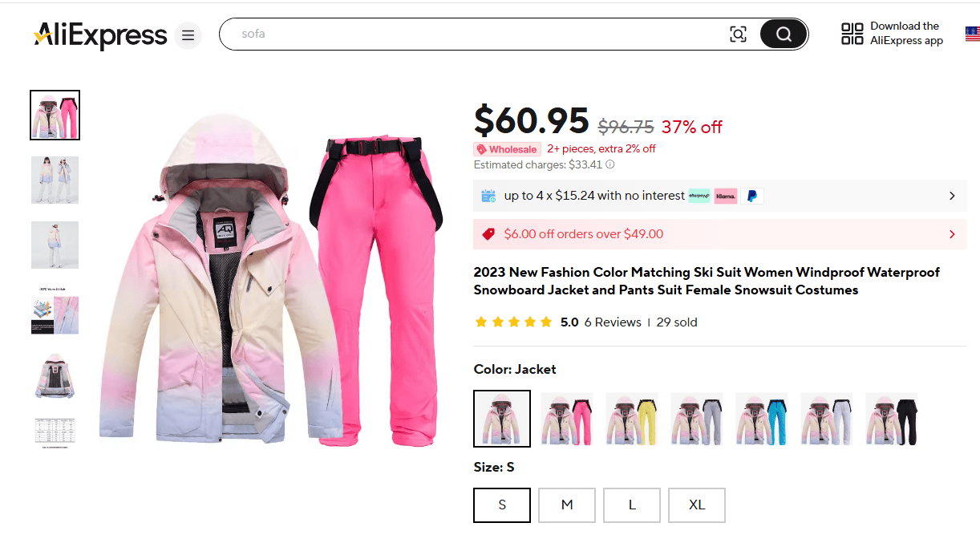Image resolution: width=980 pixels, height=535 pixels.
Task: Click the estimated charges info icon
Action: (610, 164)
